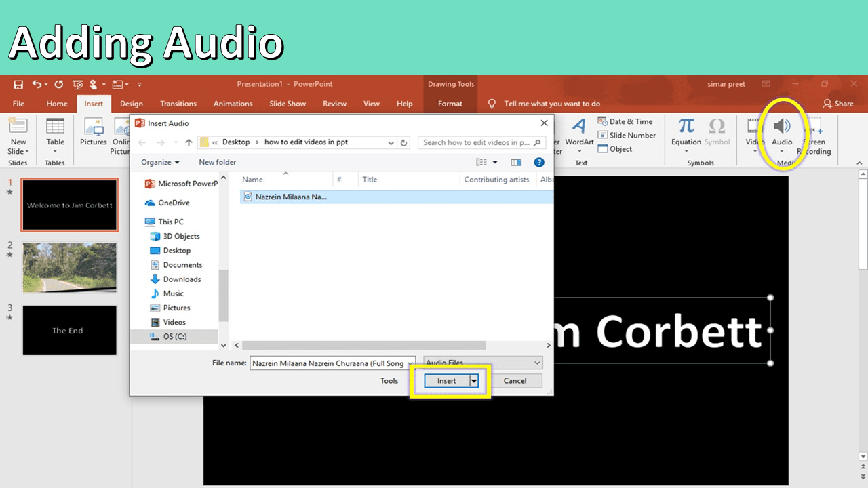
Task: Open Desktop in the navigation pane
Action: click(x=170, y=250)
